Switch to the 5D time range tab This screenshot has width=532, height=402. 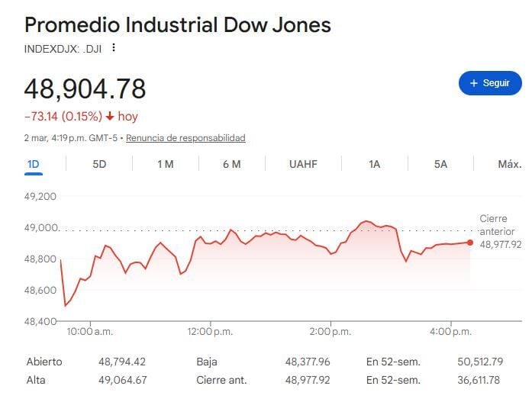click(x=99, y=164)
